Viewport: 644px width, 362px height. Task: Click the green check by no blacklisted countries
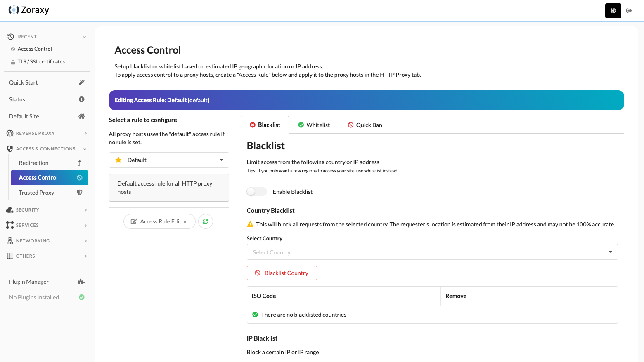(x=255, y=315)
